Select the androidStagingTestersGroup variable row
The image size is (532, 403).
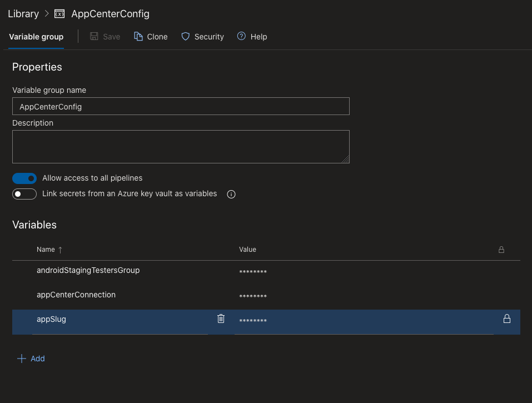tap(88, 271)
